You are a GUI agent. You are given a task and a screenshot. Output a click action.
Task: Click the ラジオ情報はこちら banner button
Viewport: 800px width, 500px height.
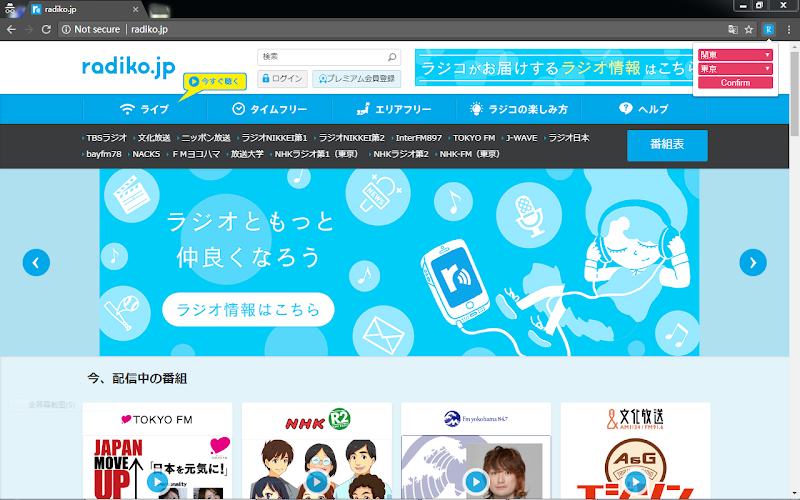pos(248,309)
